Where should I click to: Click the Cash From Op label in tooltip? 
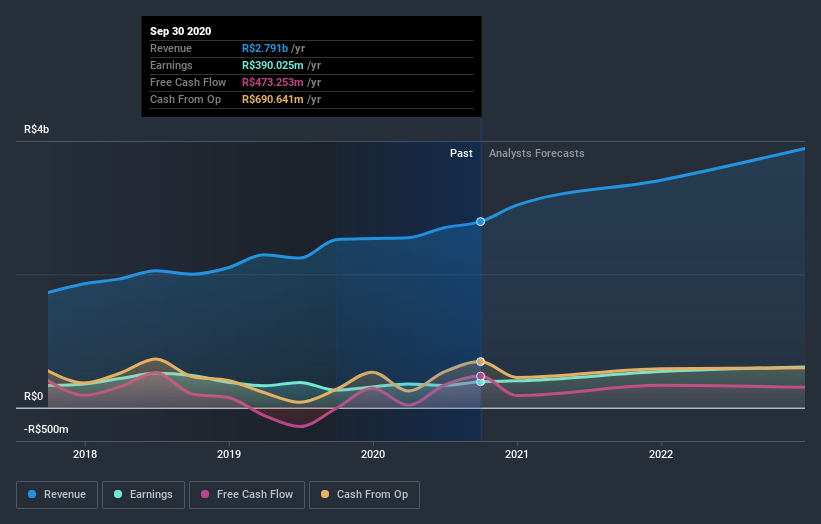pos(185,99)
